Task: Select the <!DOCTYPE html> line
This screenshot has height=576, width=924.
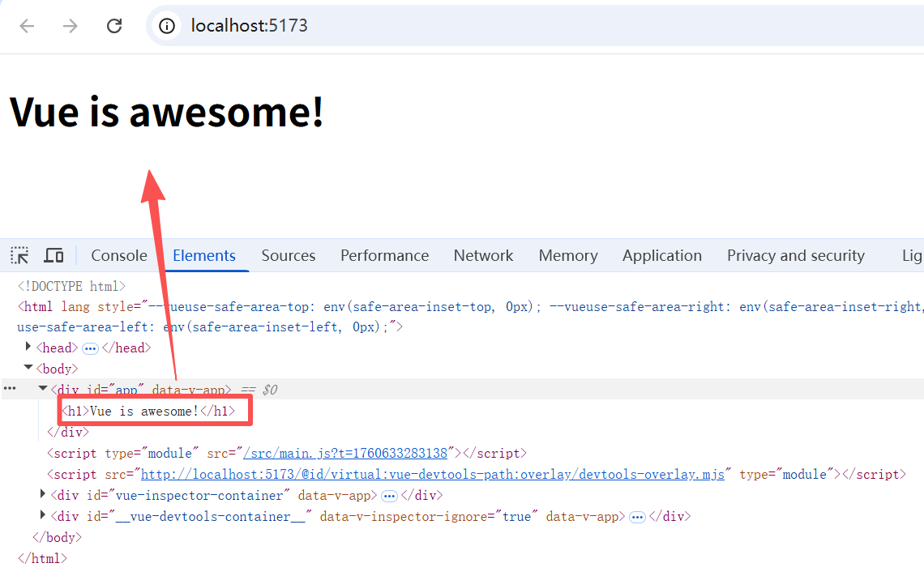Action: (71, 286)
